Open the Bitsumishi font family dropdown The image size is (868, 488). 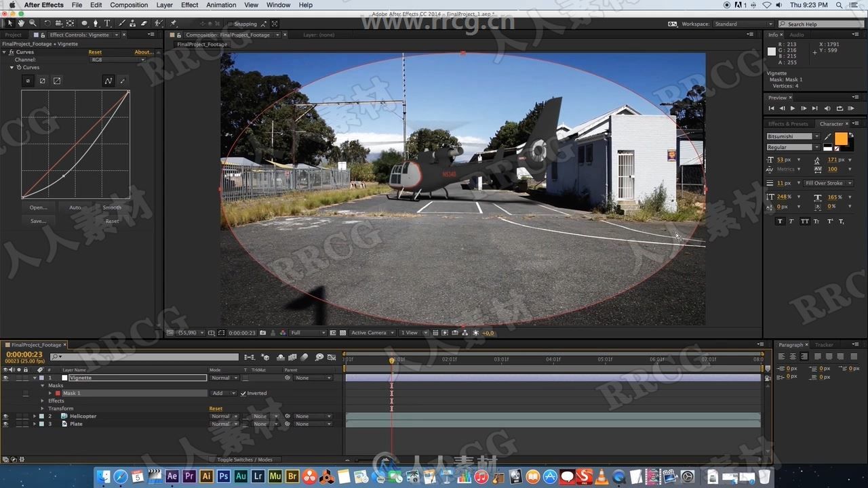click(793, 136)
